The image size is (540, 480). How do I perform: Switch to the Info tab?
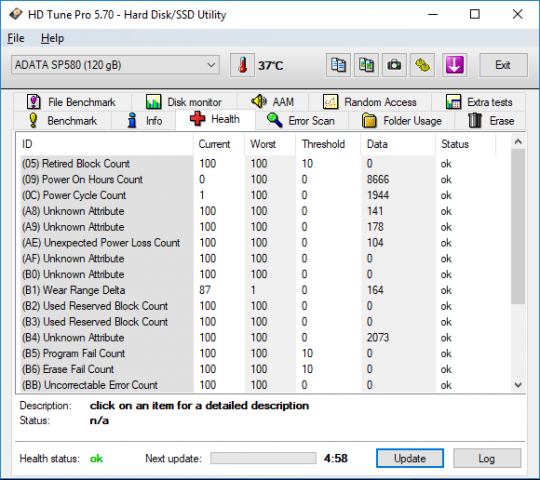coord(144,121)
